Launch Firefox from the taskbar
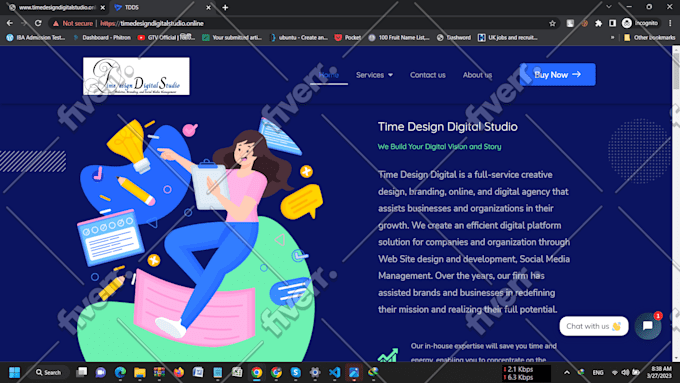Viewport: 680px width, 383px height. point(179,373)
